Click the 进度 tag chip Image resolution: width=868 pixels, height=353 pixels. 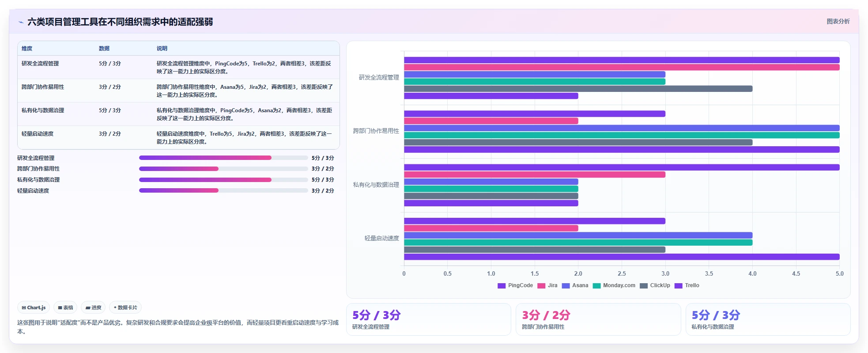coord(93,307)
